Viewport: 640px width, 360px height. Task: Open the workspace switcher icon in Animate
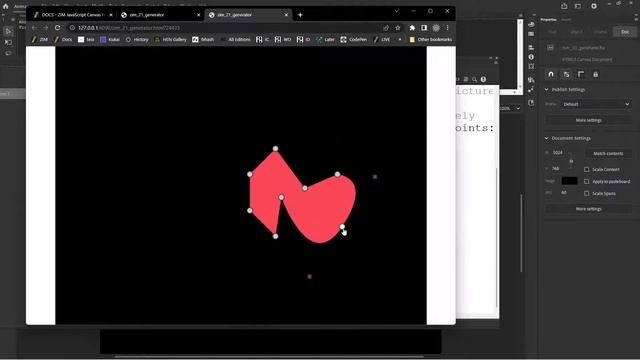[578, 6]
